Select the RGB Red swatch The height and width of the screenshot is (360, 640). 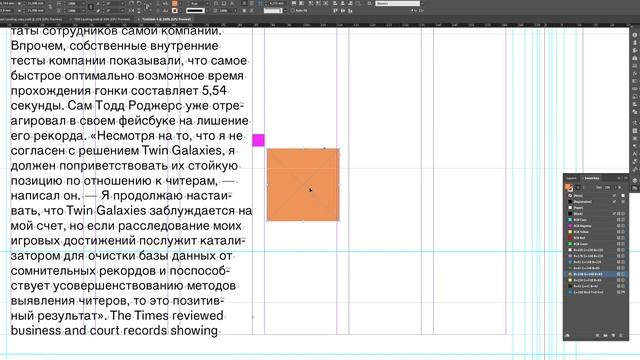596,238
